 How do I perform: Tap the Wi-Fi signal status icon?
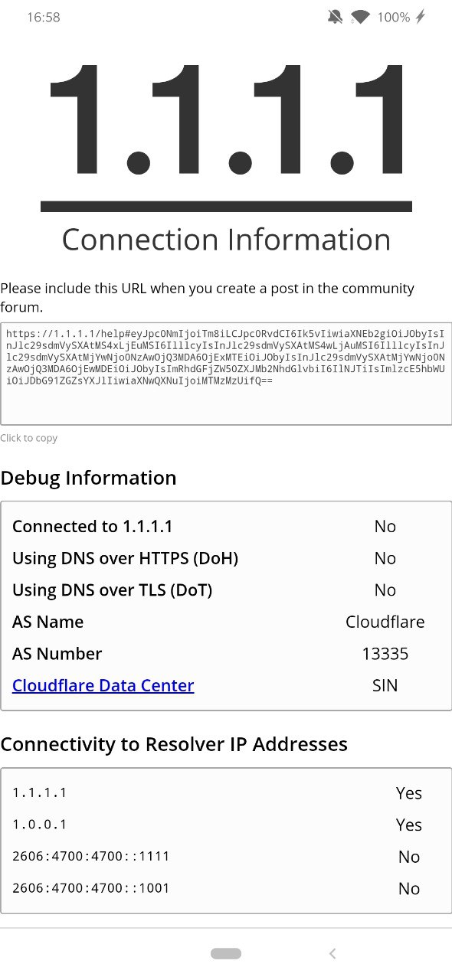pyautogui.click(x=360, y=17)
